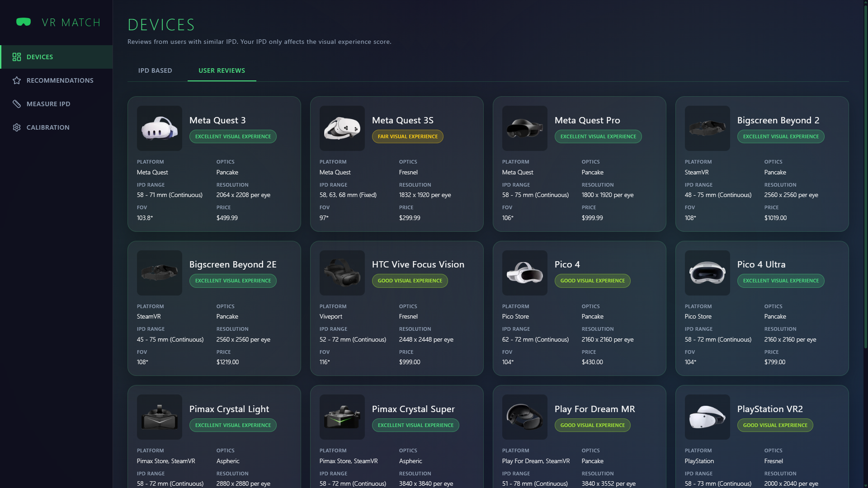Click the Bigscreen Beyond 2E device title
Viewport: 868px width, 488px height.
pos(233,264)
